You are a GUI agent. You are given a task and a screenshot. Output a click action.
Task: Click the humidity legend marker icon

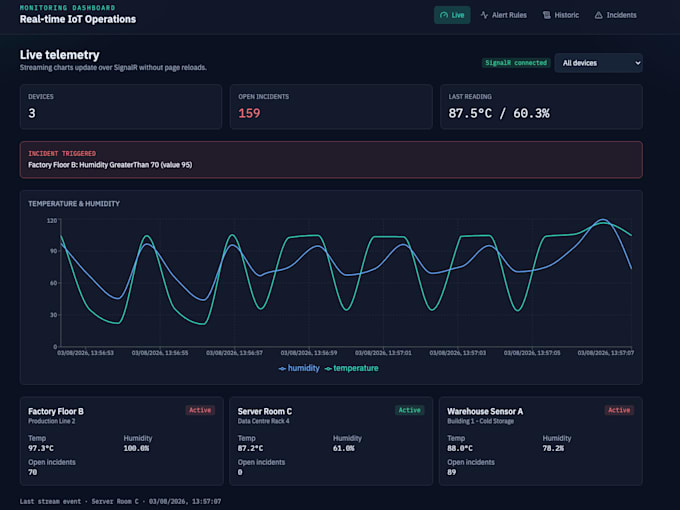point(282,369)
